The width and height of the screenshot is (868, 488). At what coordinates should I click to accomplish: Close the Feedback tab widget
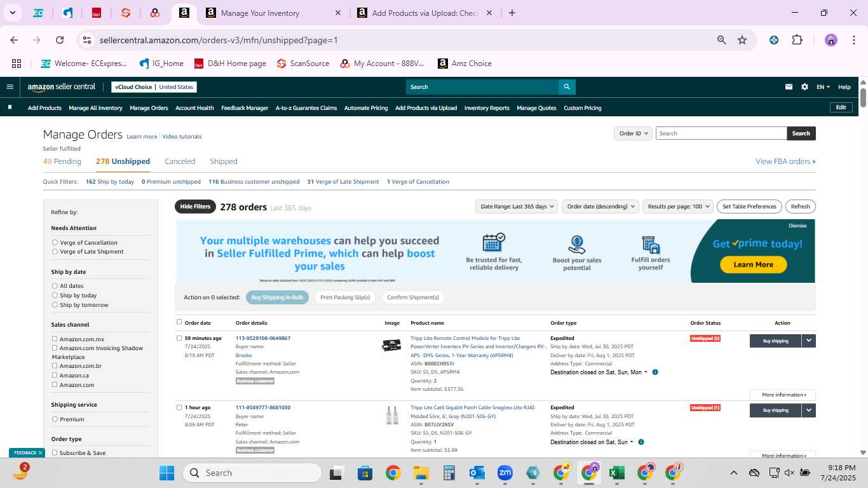(x=40, y=452)
